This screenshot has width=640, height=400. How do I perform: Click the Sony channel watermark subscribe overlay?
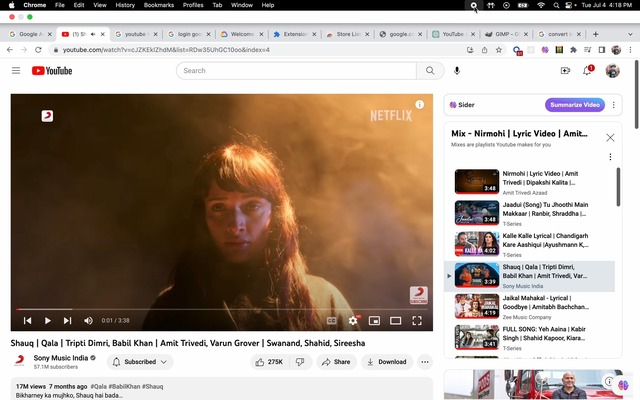(418, 295)
